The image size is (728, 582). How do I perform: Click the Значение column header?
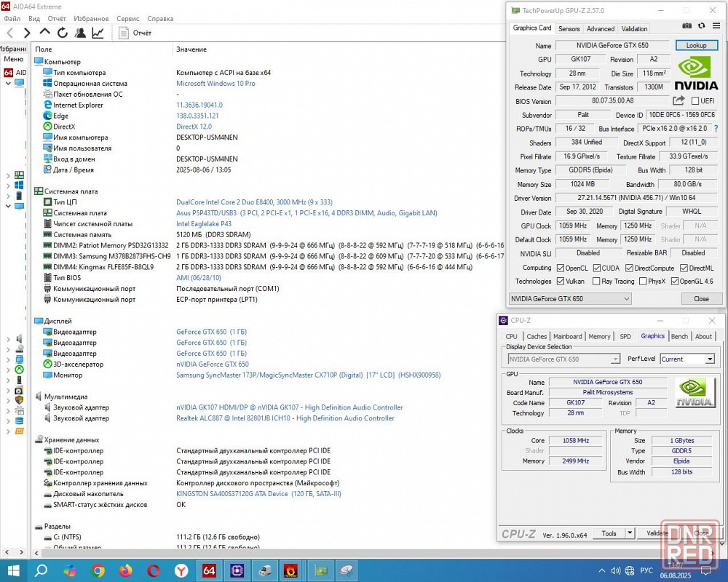click(191, 49)
